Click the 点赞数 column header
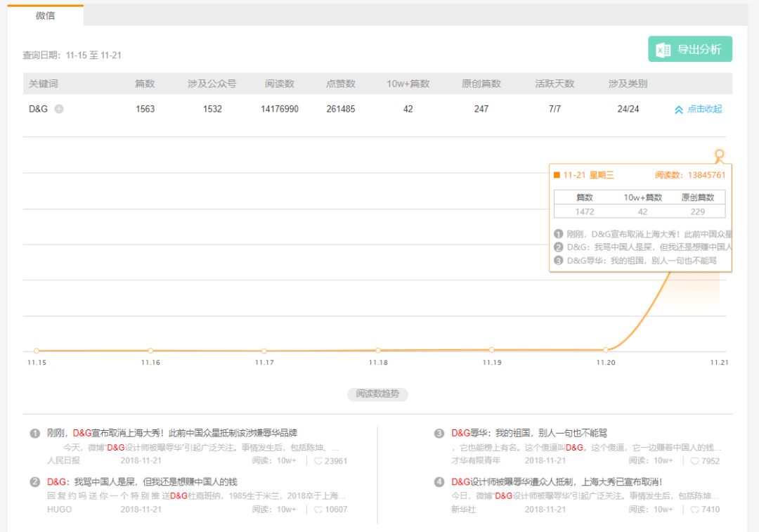 coord(341,84)
